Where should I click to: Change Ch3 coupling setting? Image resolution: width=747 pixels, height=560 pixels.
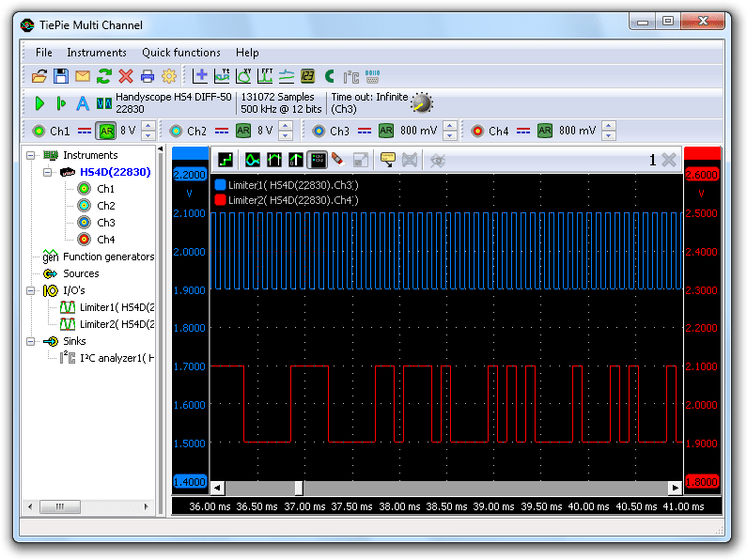pyautogui.click(x=365, y=131)
